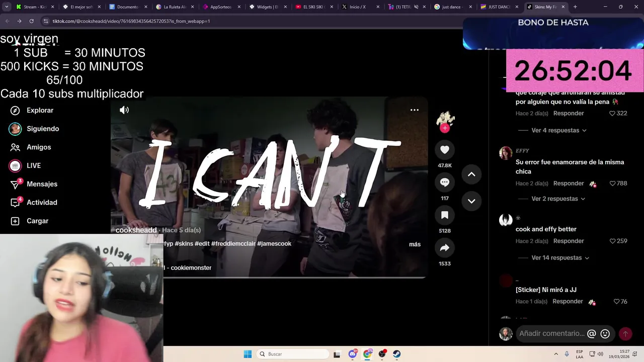Click the taskbar Buscar search box

(292, 354)
